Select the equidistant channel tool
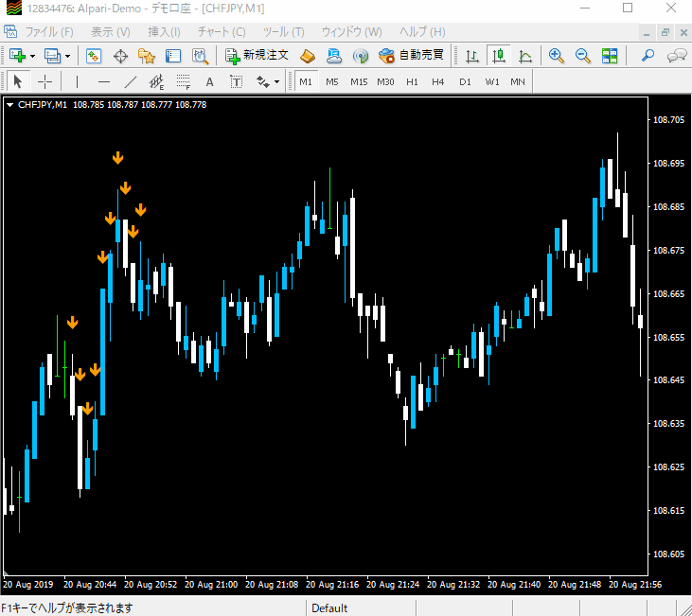Viewport: 692px width, 616px height. point(156,81)
